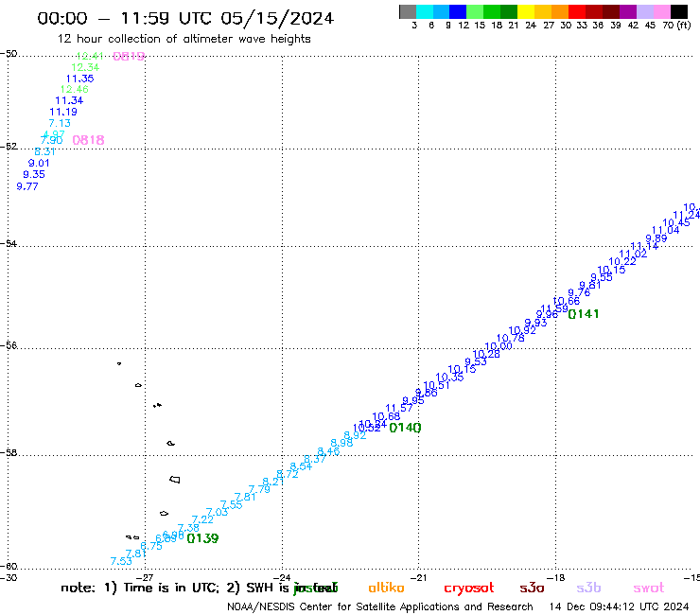Click the light green 12-15 ft swatch

pos(475,11)
